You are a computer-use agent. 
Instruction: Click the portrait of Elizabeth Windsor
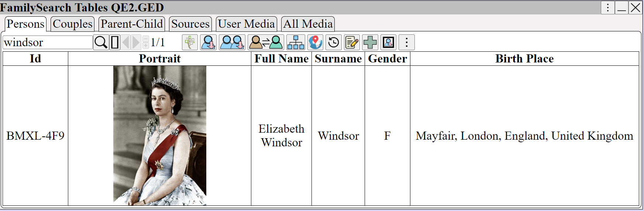(160, 136)
